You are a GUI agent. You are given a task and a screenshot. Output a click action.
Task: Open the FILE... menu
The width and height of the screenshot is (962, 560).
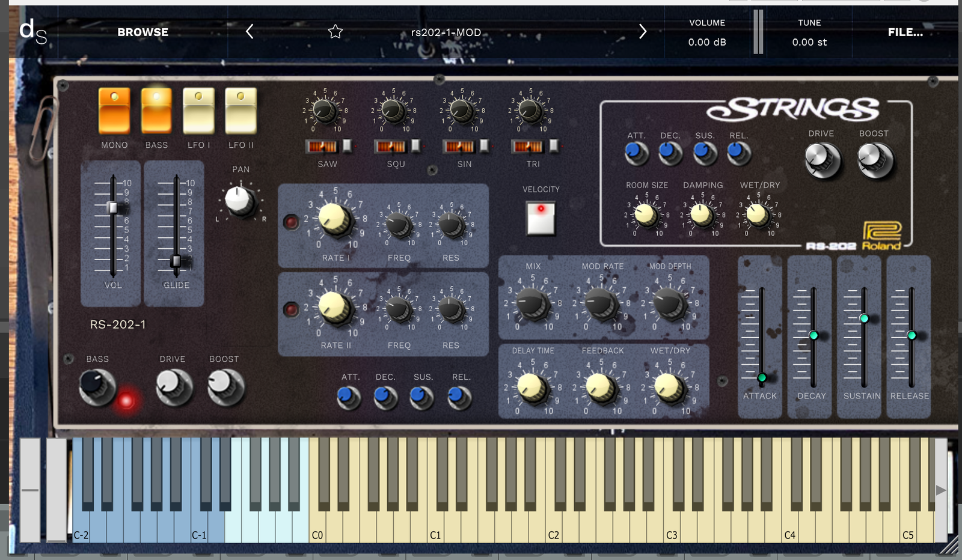coord(905,32)
